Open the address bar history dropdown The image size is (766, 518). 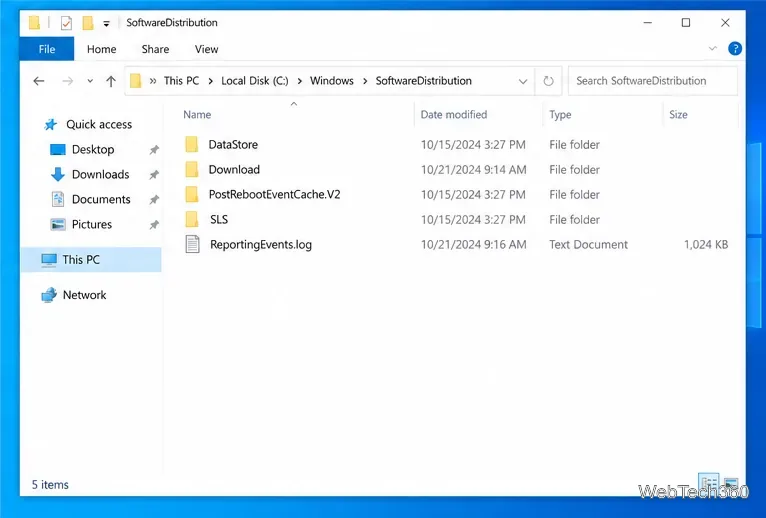tap(523, 81)
